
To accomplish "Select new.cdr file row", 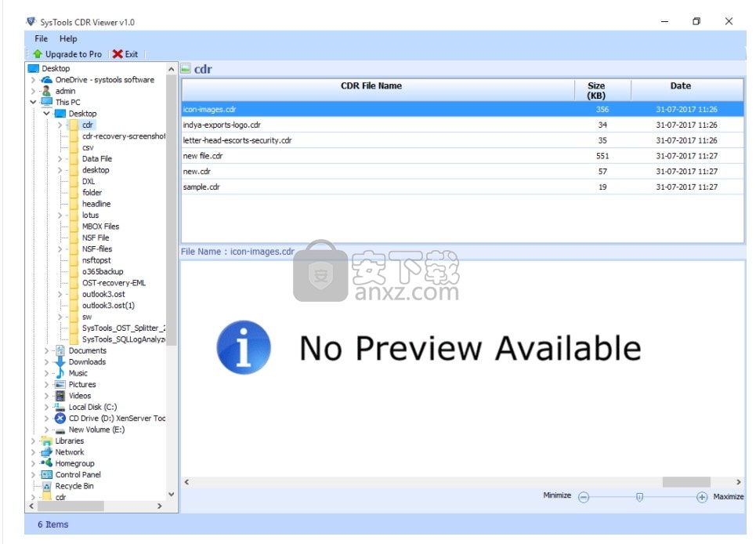I will pyautogui.click(x=462, y=171).
